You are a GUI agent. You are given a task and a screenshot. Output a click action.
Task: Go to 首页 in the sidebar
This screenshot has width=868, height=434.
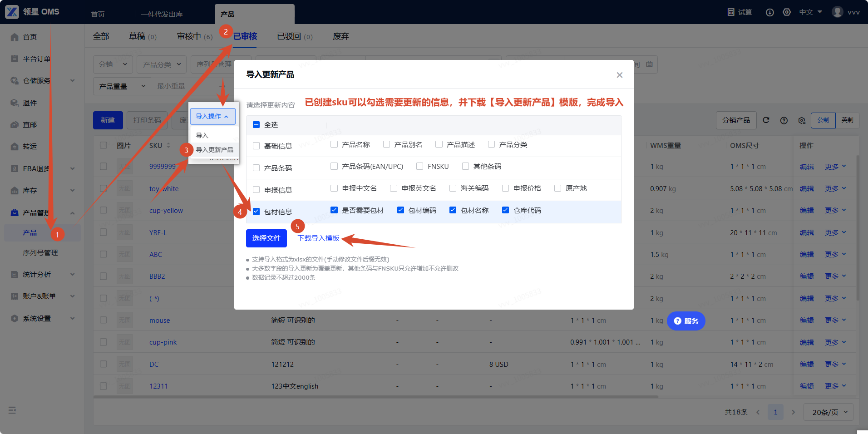point(30,37)
